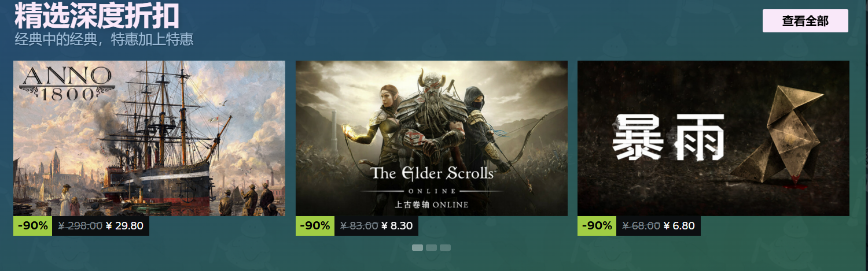
Task: Click the -90% badge under Anno 1800
Action: click(33, 226)
